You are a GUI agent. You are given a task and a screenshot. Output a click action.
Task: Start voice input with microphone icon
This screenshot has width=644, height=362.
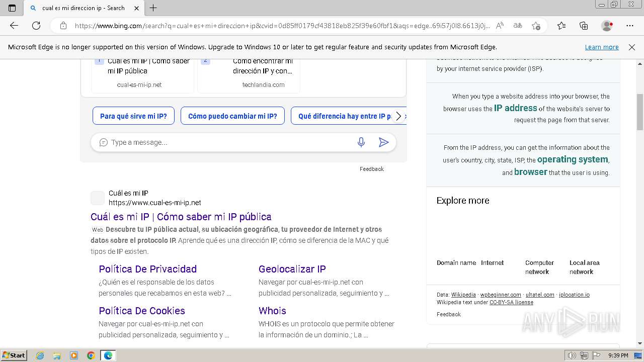pos(361,142)
